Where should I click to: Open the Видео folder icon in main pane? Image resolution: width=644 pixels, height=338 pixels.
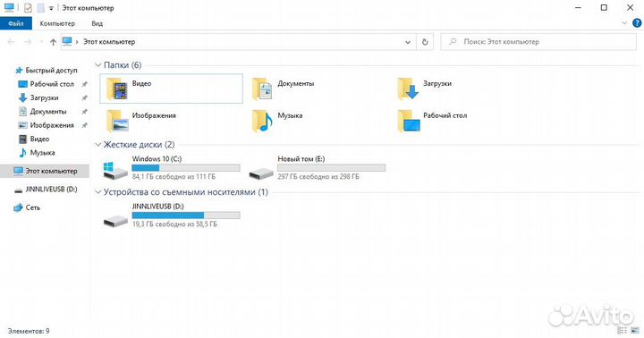[116, 89]
